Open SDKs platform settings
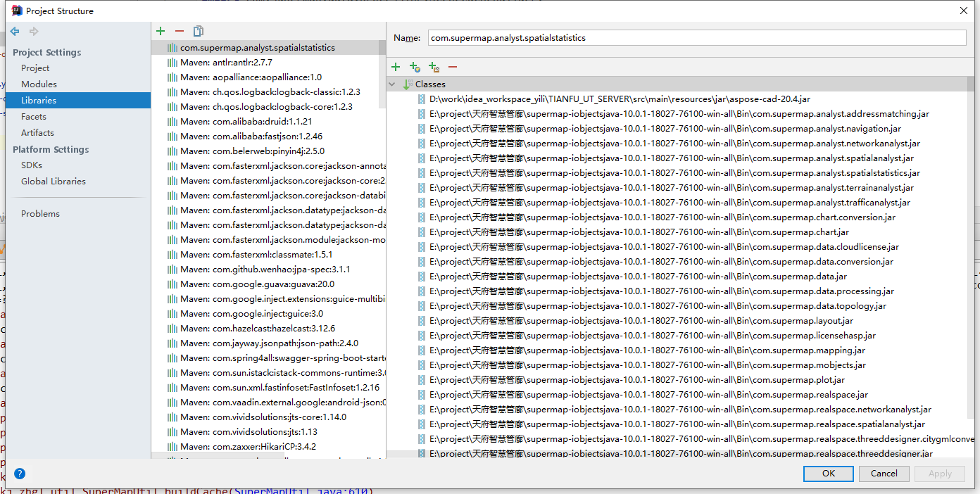Screen dimensions: 980x494 (32, 165)
